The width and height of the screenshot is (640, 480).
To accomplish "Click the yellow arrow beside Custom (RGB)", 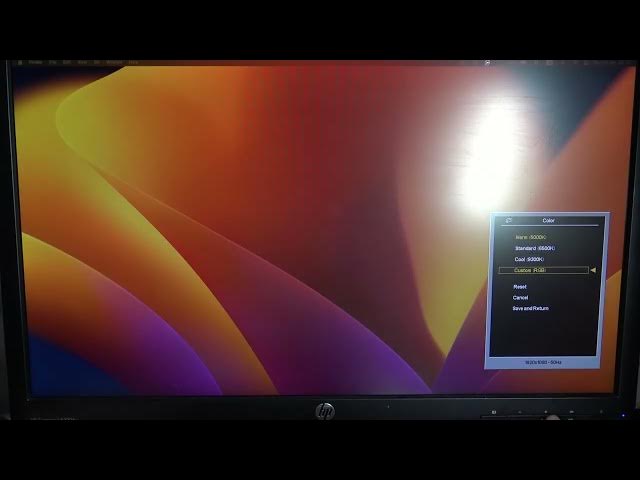I will (593, 270).
